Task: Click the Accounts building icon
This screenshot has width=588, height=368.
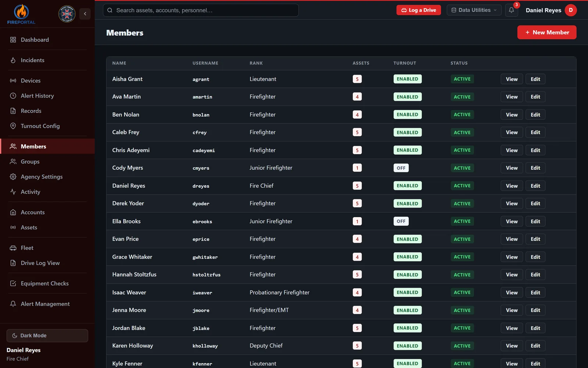Action: 13,212
